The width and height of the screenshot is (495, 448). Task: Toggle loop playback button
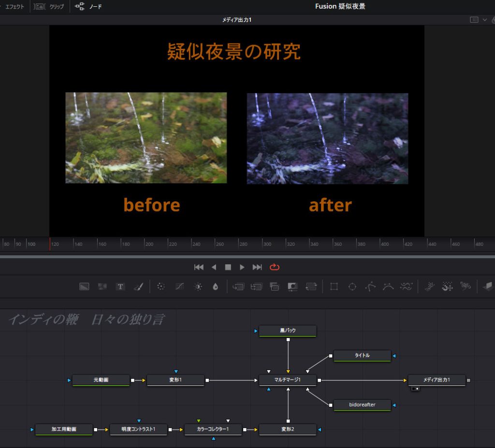click(x=275, y=267)
